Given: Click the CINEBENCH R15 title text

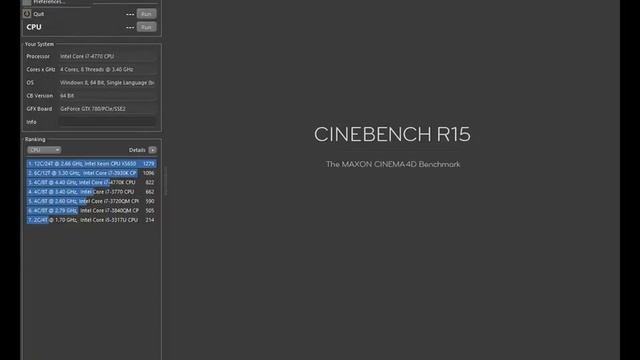Looking at the screenshot, I should [392, 134].
